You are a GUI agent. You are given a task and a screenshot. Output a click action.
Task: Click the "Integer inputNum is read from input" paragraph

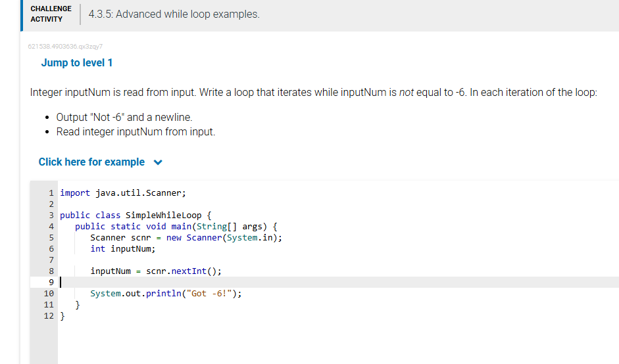[x=314, y=92]
